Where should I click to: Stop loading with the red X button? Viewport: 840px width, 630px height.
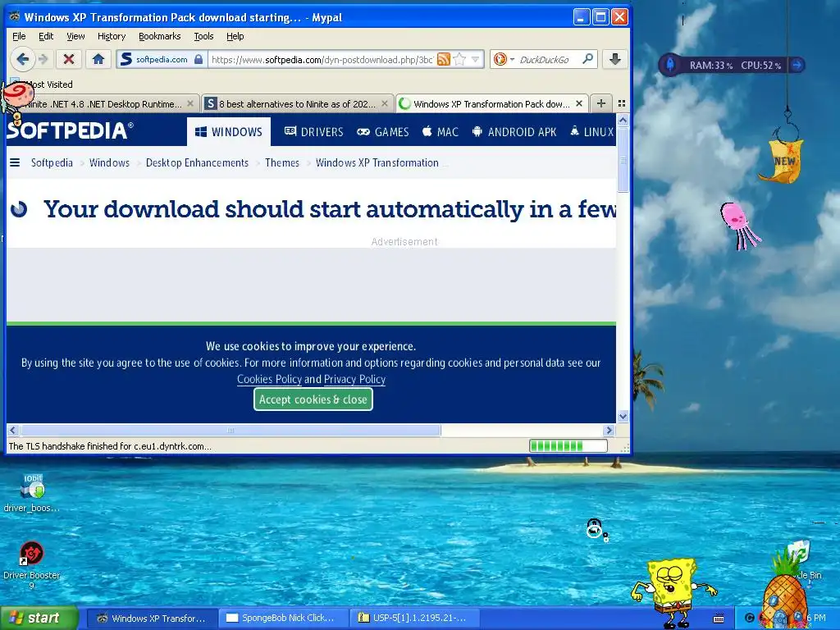69,59
